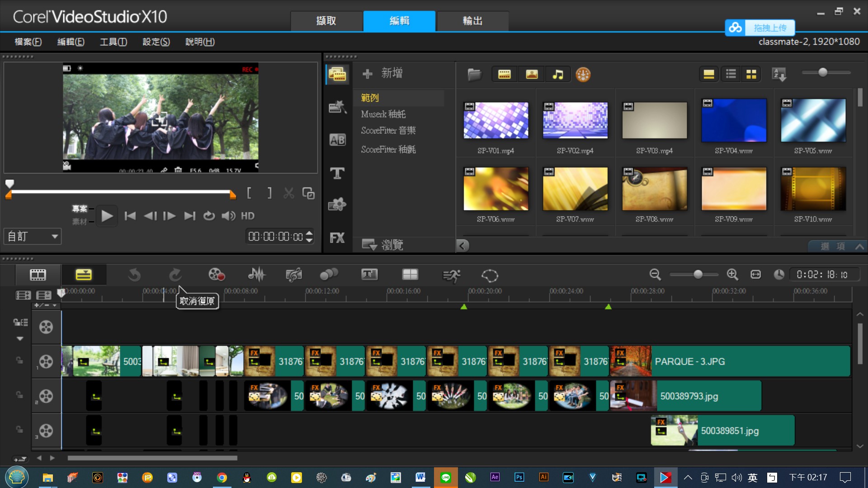Viewport: 868px width, 488px height.
Task: Click the preview timecode field
Action: [275, 236]
